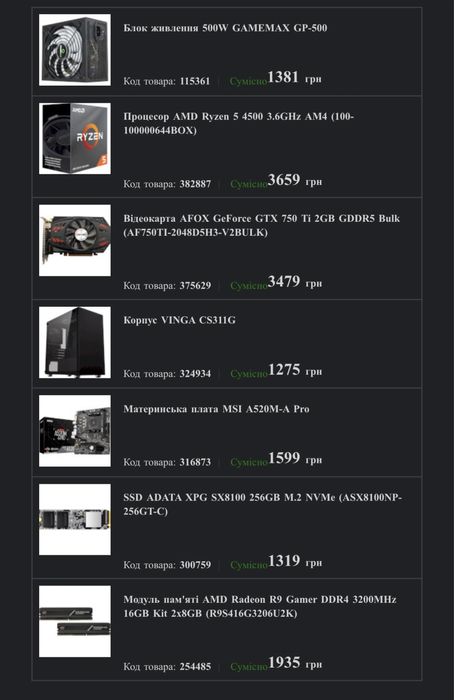Open the 'SSD ADATA XPG SX8100 256GB' title
Image resolution: width=454 pixels, height=700 pixels.
262,504
